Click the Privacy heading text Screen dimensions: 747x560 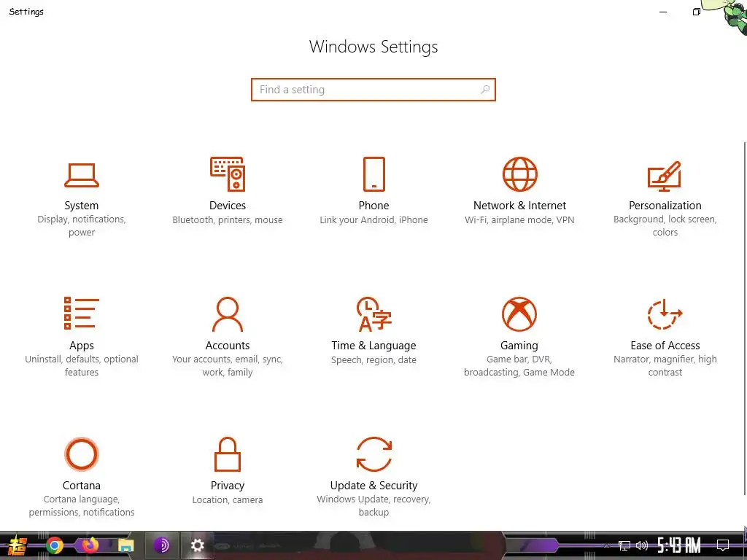pyautogui.click(x=228, y=485)
